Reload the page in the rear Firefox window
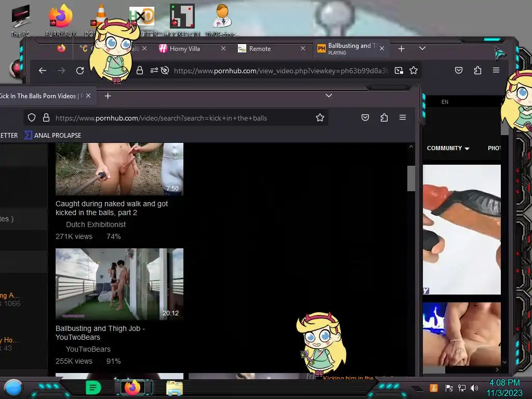Screen dimensions: 532x399 [80, 71]
